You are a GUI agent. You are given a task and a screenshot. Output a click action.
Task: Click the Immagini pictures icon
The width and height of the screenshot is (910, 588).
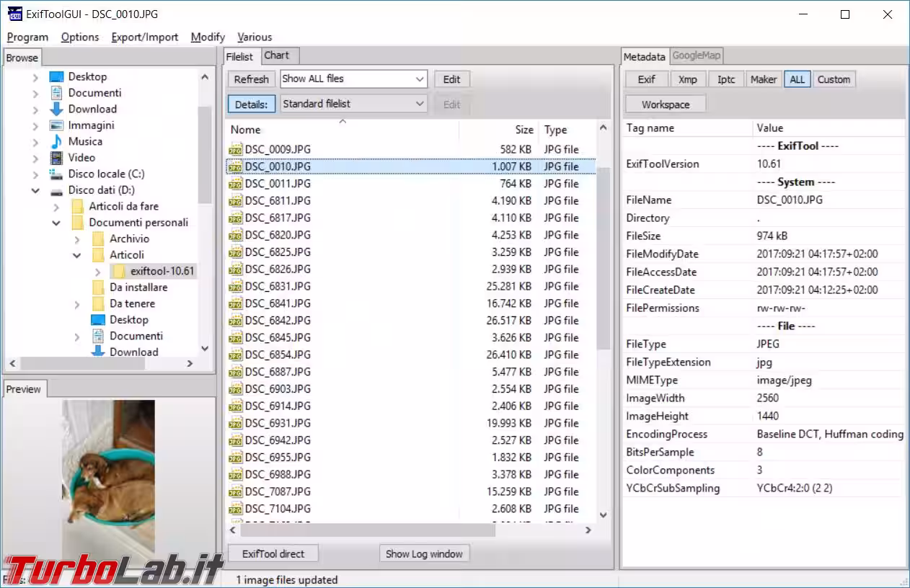(x=56, y=125)
